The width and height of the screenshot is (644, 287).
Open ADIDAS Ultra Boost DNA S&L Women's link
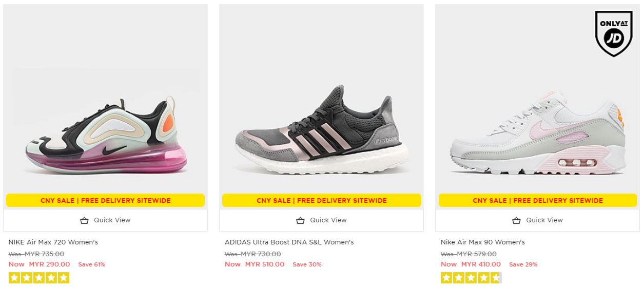point(289,242)
